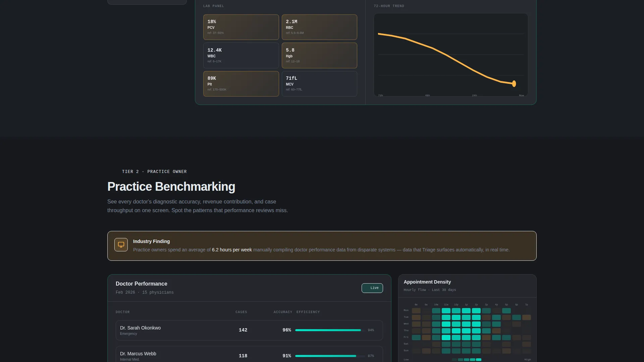Click the brightest legend swatch near High
Image resolution: width=644 pixels, height=362 pixels.
pos(479,360)
